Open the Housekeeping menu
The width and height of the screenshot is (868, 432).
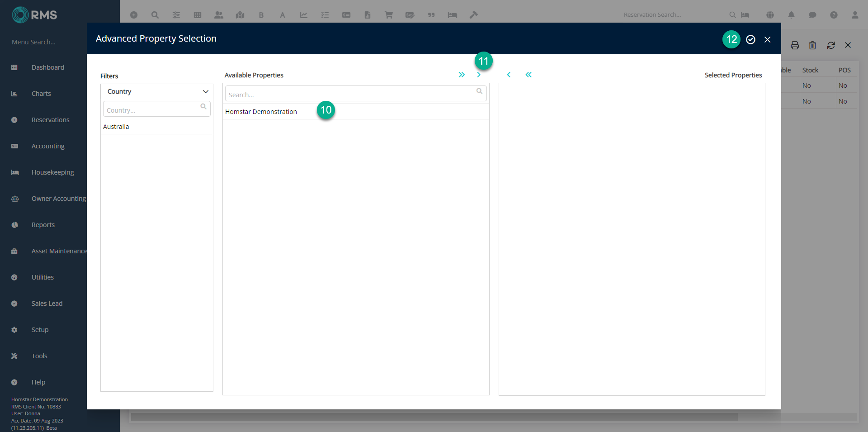coord(52,172)
